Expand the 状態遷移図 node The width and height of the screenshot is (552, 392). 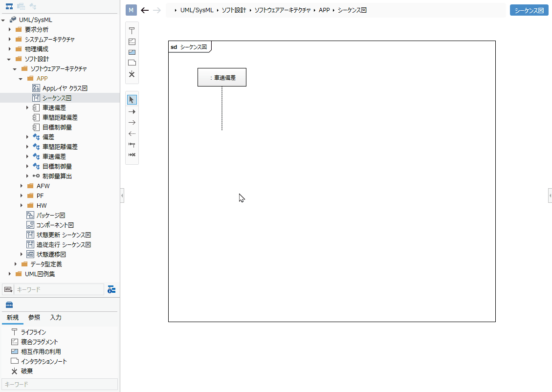coord(21,254)
